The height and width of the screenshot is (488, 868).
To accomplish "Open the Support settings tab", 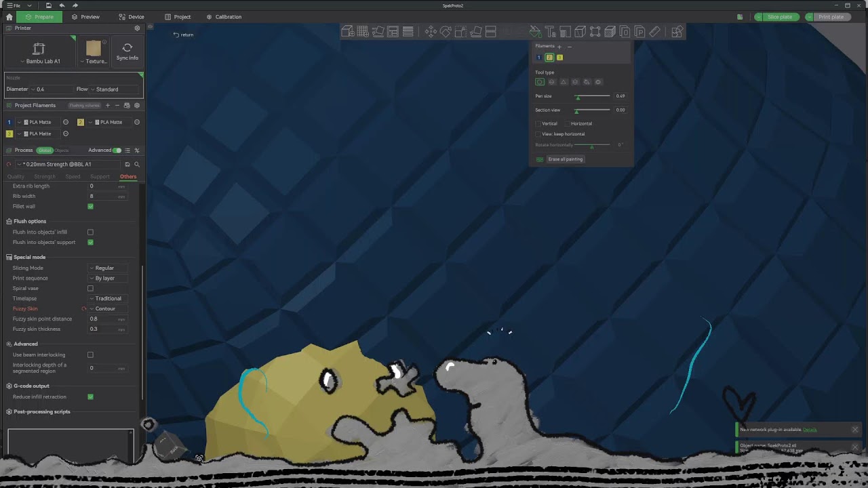I will click(100, 176).
